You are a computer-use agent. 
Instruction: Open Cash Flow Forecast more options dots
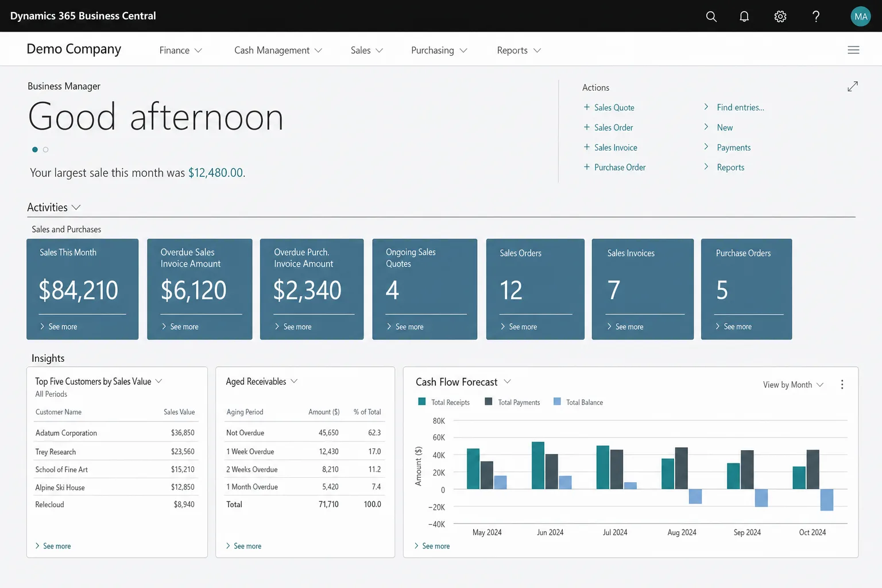842,385
